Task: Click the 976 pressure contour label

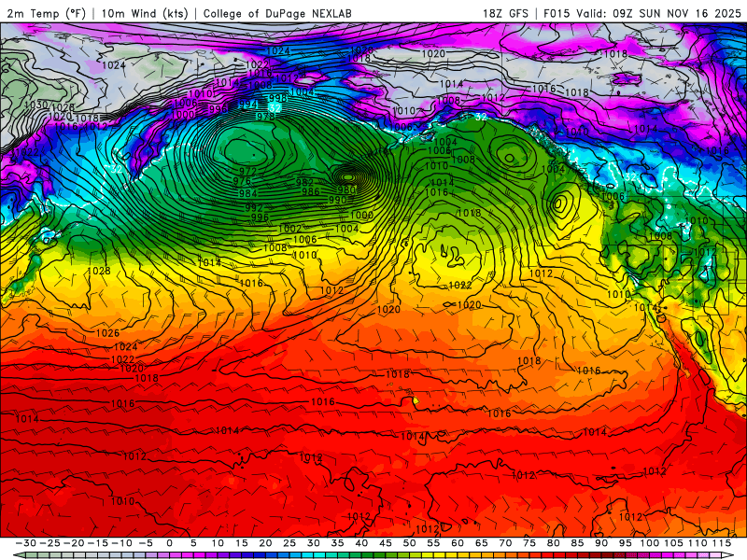Action: point(242,181)
